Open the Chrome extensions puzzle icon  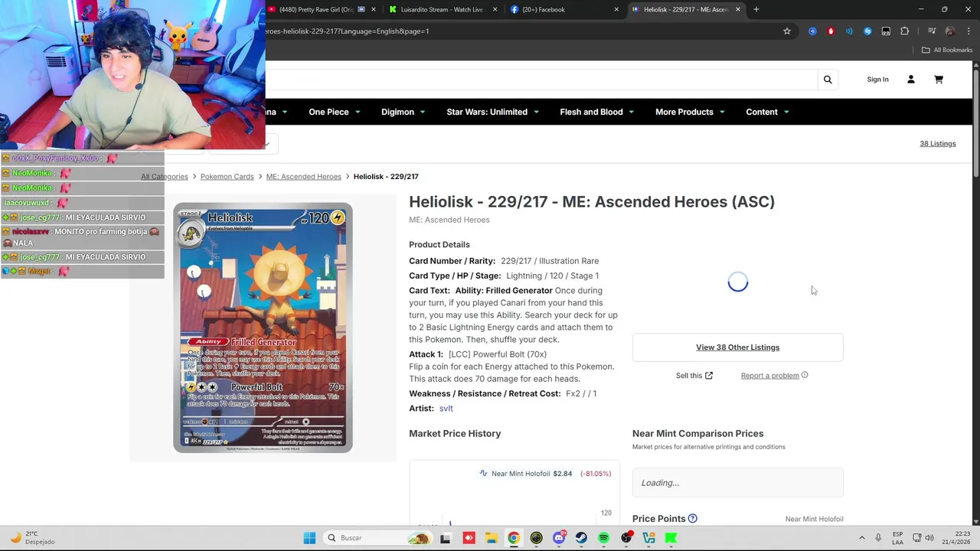click(x=905, y=31)
